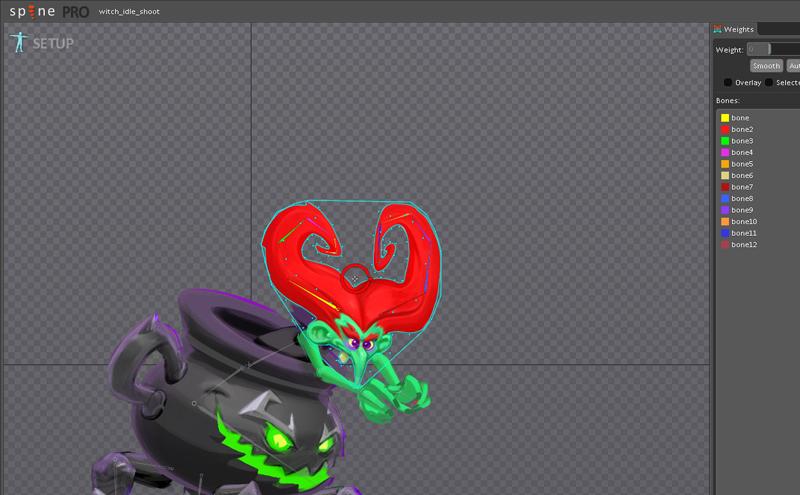Select the red swatch for bone2
800x495 pixels.
(x=724, y=130)
